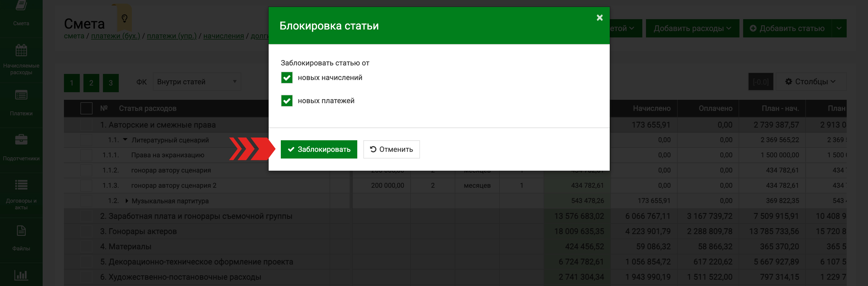Click the Столбцы gear icon

(x=789, y=82)
